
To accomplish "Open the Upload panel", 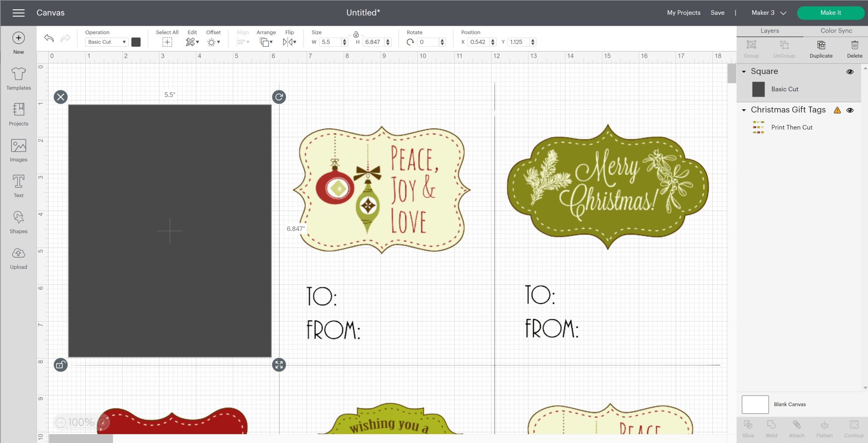I will pos(18,257).
